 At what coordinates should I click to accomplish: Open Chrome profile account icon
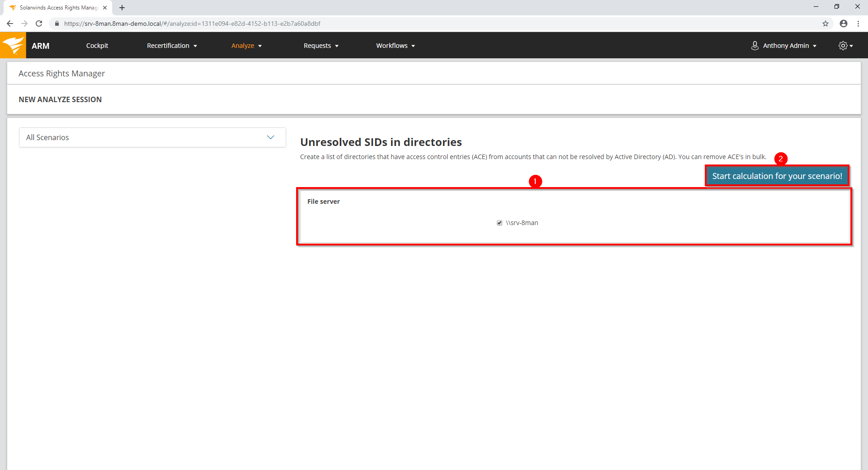pyautogui.click(x=843, y=23)
